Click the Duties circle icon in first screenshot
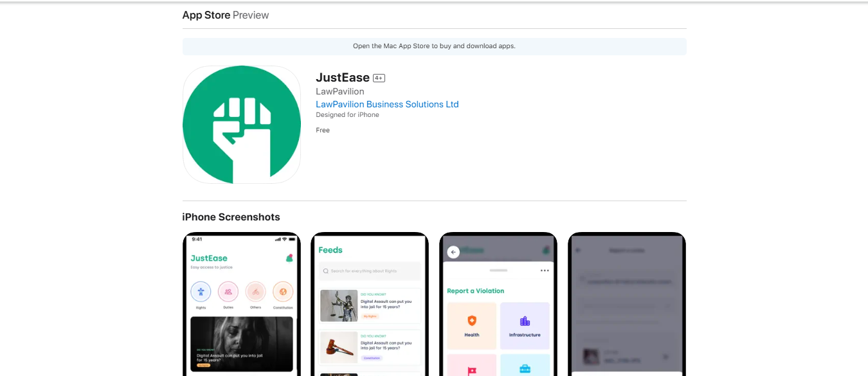868x376 pixels. pyautogui.click(x=228, y=292)
